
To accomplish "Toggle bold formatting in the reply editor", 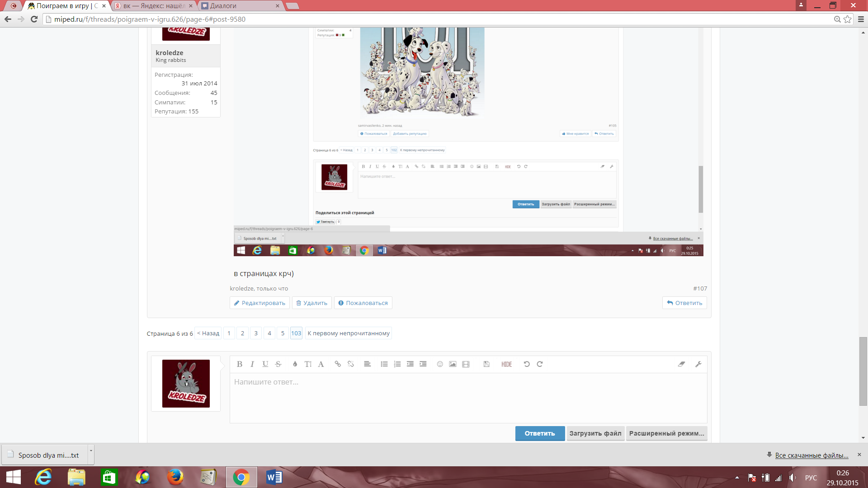I will (x=240, y=364).
